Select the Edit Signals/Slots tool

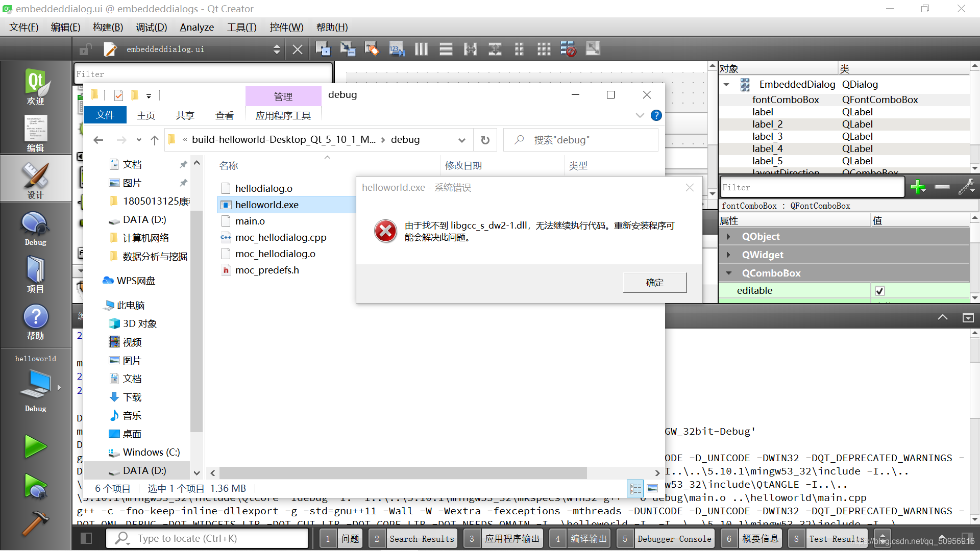(348, 49)
